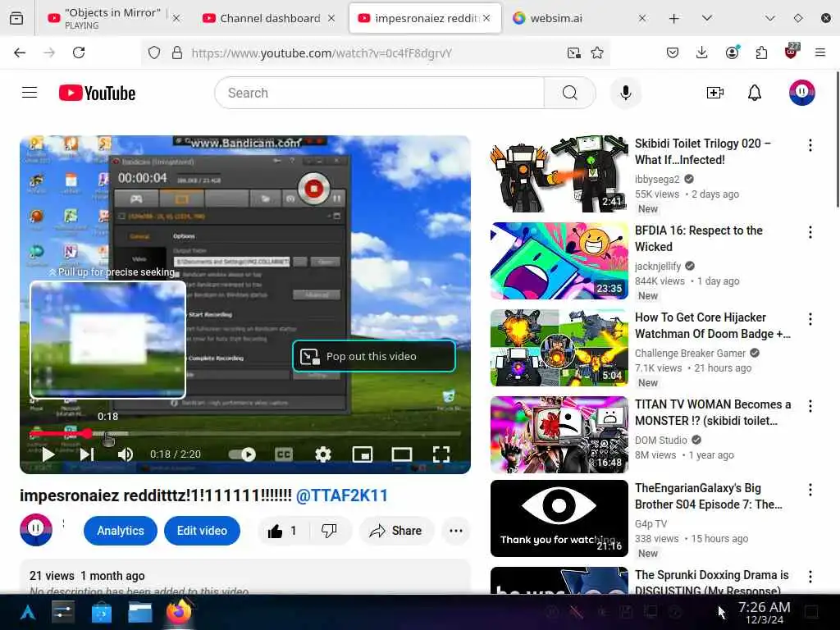This screenshot has width=840, height=630.
Task: Go to YouTube home via logo
Action: (x=97, y=94)
